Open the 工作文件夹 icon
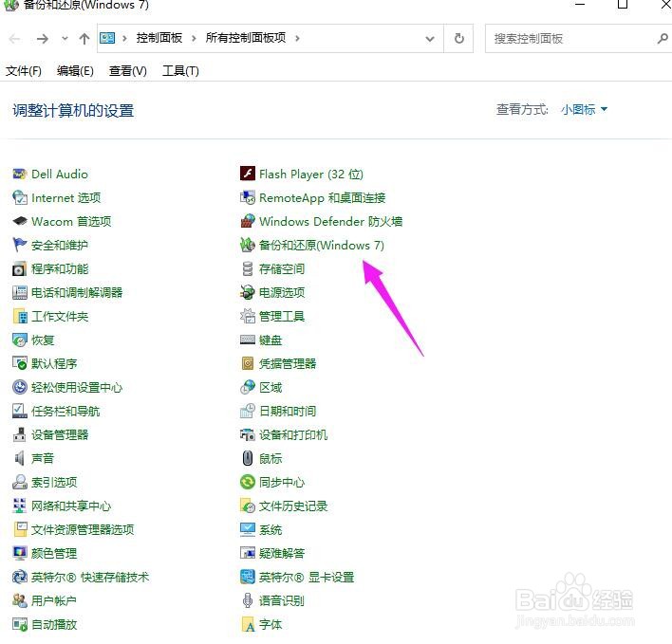The image size is (672, 644). (19, 317)
